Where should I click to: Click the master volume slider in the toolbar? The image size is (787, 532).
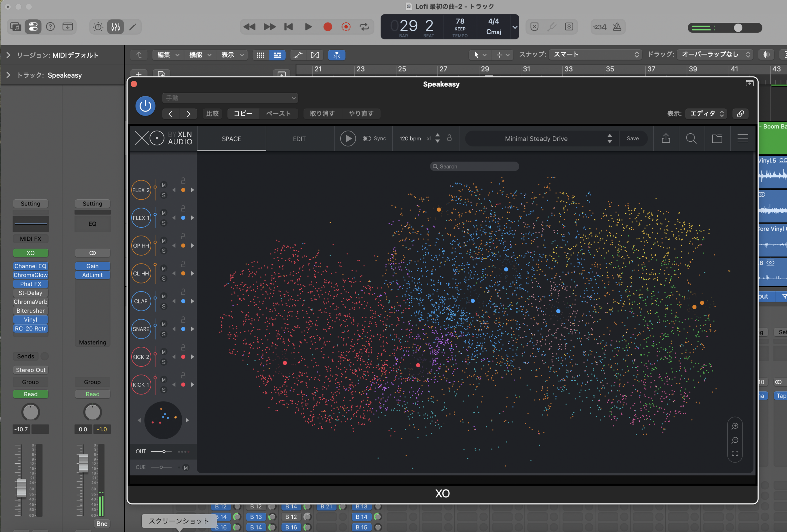(x=725, y=28)
